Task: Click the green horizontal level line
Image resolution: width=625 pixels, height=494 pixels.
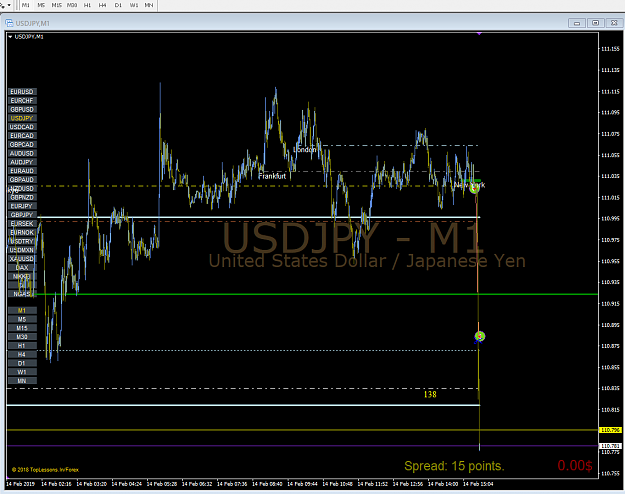Action: click(x=317, y=294)
